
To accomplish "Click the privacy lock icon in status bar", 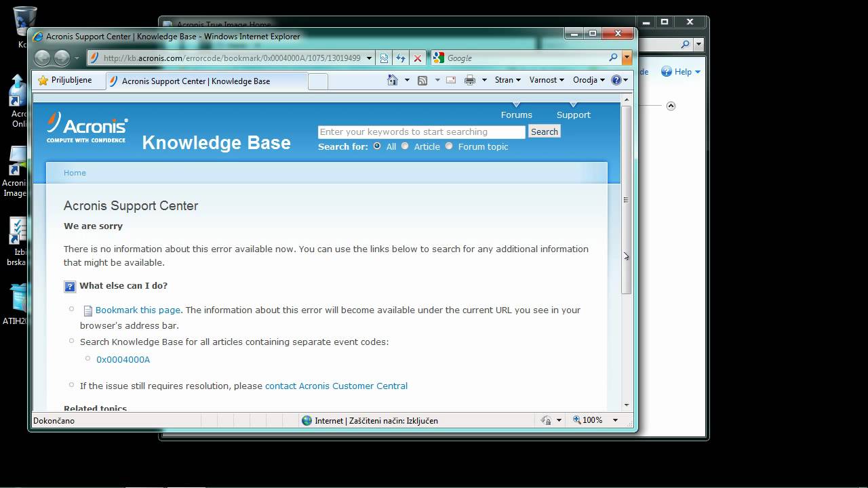I will coord(546,420).
